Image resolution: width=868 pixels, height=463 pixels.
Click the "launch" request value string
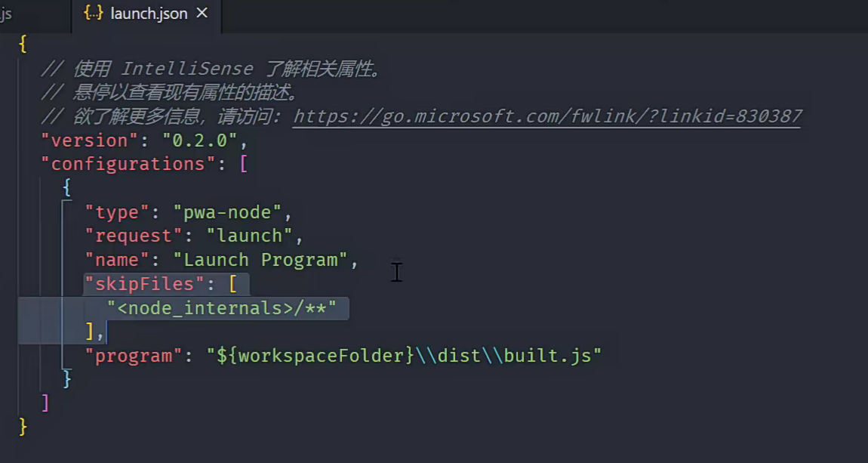[x=250, y=236]
